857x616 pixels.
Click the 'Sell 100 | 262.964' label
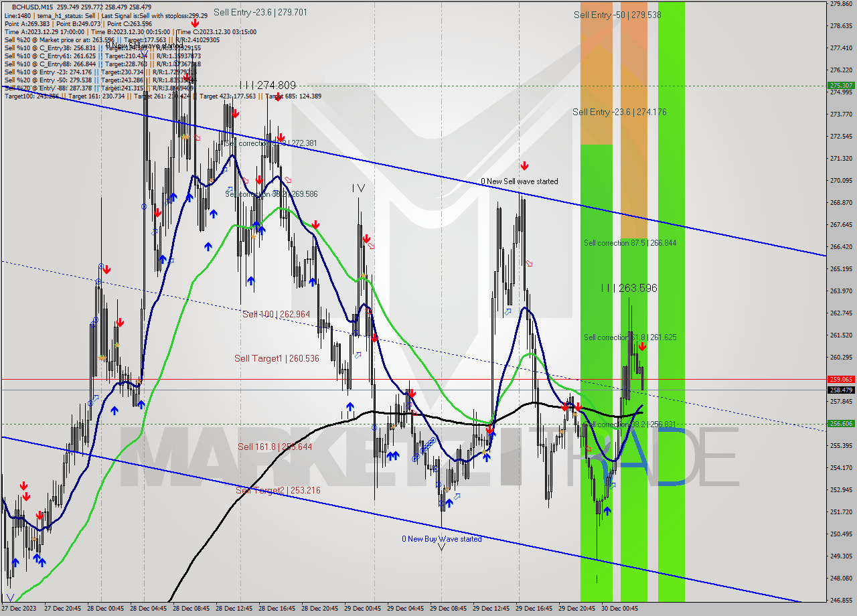click(x=276, y=314)
